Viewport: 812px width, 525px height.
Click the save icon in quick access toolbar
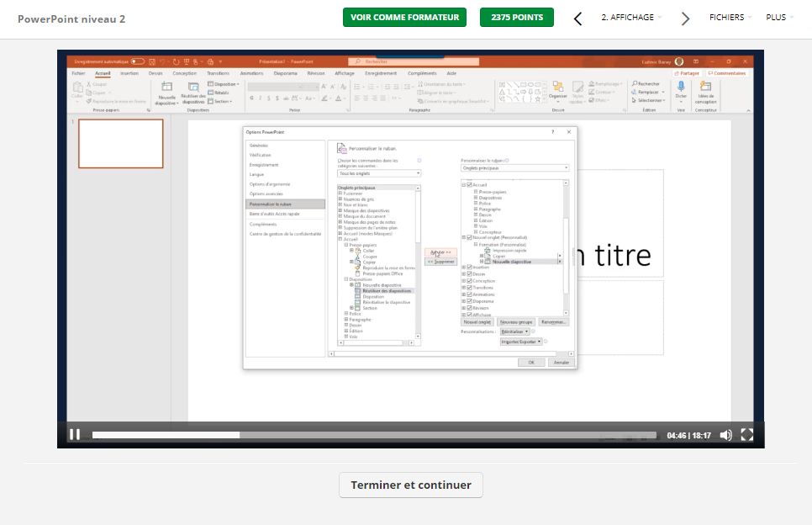coord(152,61)
